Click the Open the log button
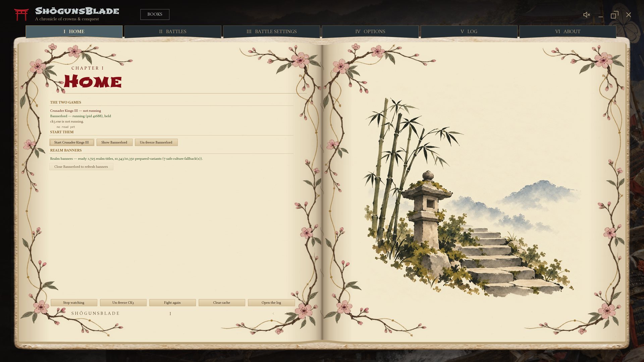Viewport: 644px width, 362px height. click(271, 303)
